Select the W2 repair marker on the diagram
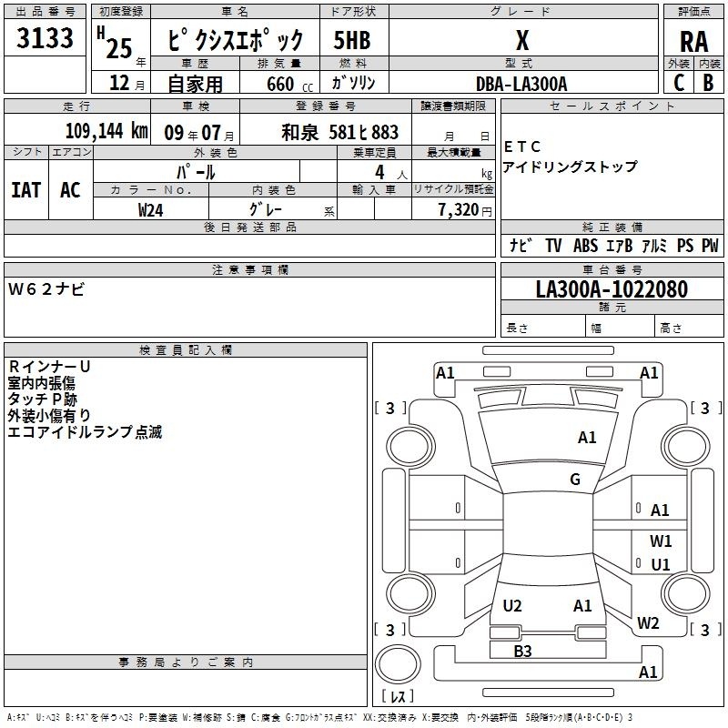This screenshot has width=728, height=728. [648, 623]
